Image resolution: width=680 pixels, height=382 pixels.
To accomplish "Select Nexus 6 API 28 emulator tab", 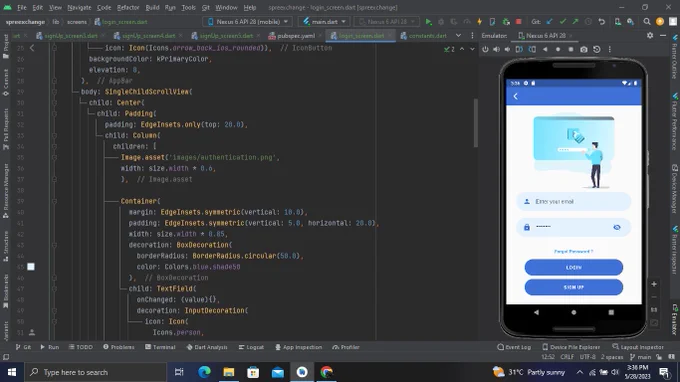I will point(546,36).
